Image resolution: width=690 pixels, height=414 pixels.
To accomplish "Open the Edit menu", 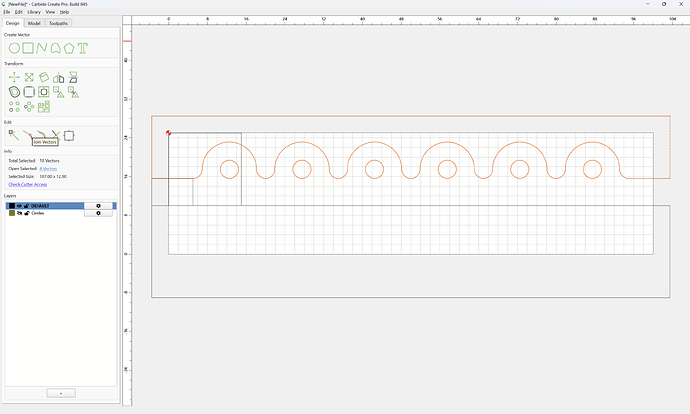I will click(x=18, y=12).
